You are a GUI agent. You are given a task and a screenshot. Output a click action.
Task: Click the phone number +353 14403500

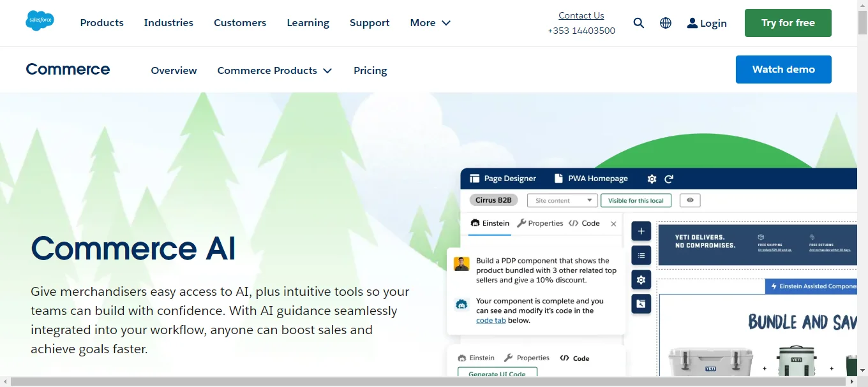point(581,31)
